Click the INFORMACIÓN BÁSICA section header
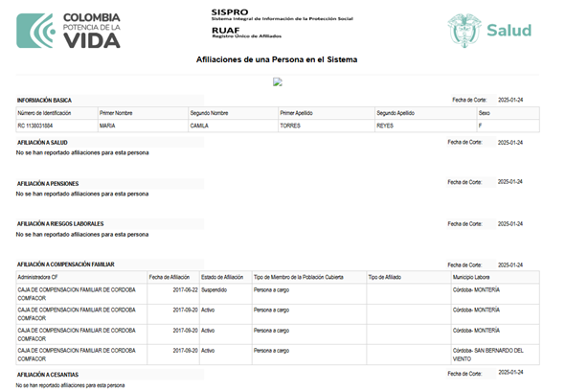Screen dimensions: 588x391 [44, 100]
